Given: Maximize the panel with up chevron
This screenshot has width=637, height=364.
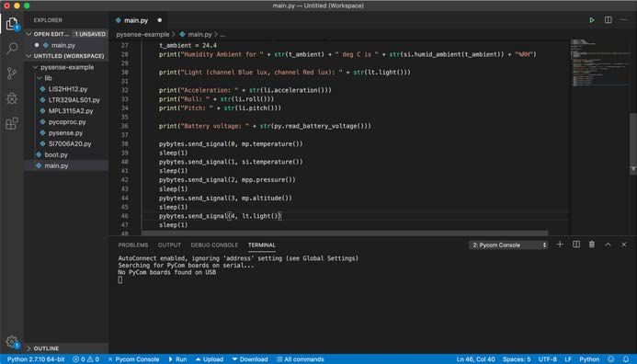Looking at the screenshot, I should [x=608, y=245].
